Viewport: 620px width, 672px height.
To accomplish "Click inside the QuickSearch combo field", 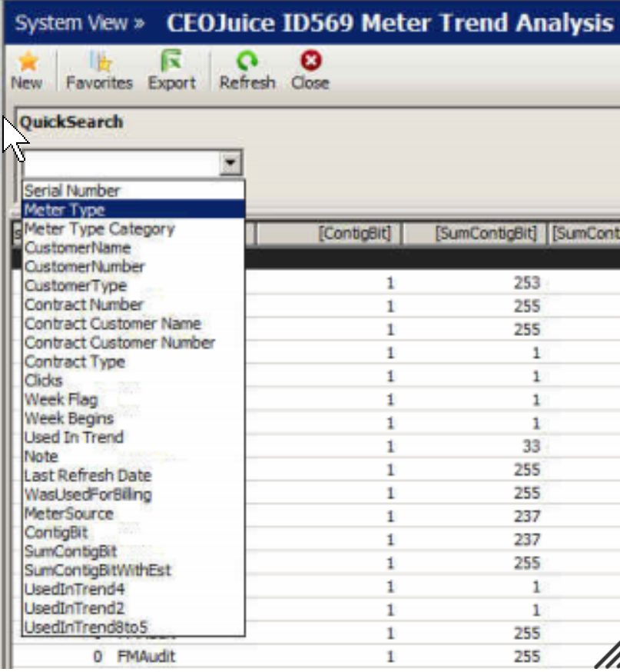I will [x=122, y=162].
